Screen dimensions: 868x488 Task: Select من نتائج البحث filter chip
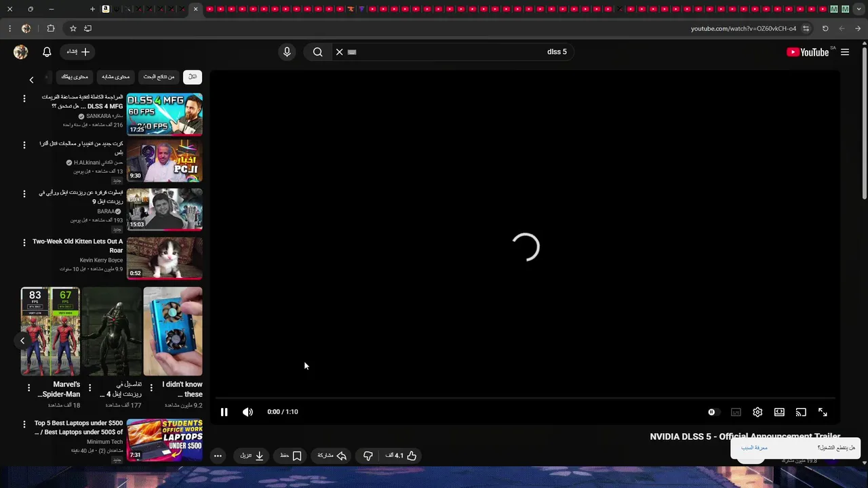(x=159, y=77)
